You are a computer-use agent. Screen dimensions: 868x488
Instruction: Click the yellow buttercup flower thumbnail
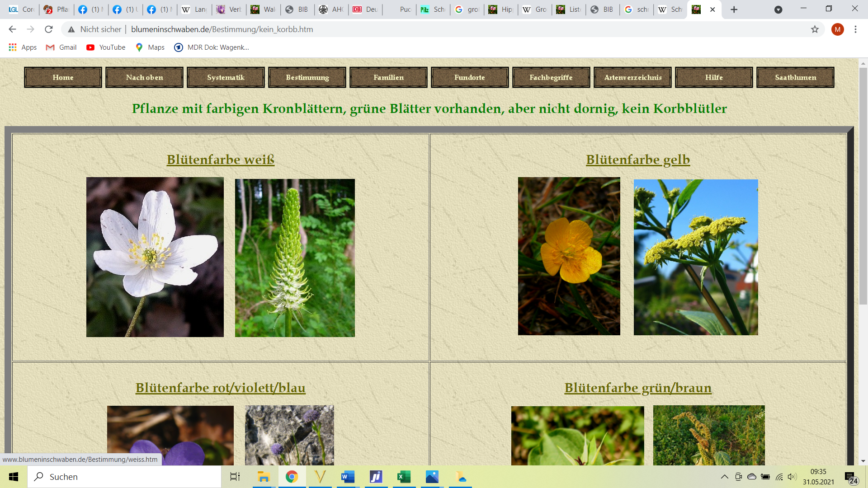pos(569,256)
